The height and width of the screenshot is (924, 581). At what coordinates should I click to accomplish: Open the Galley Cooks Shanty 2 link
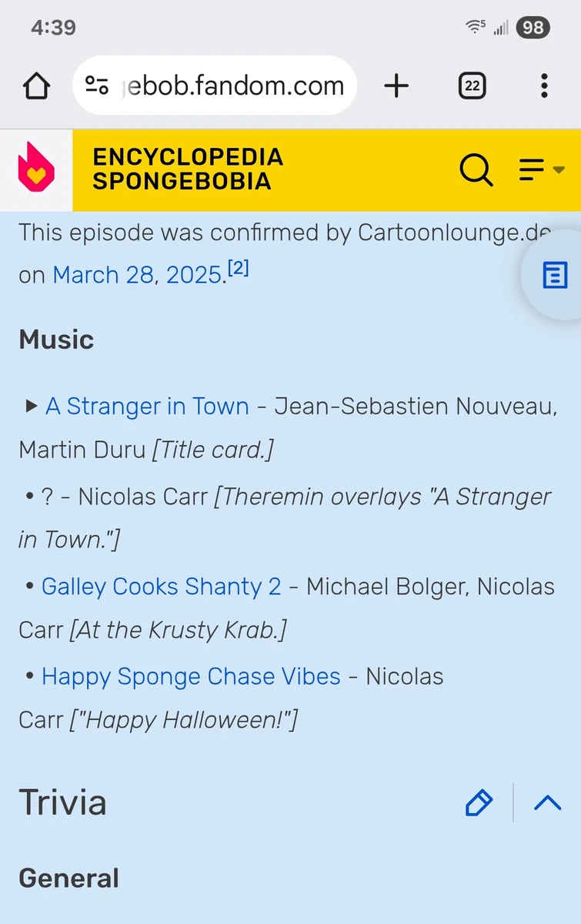[x=161, y=587]
